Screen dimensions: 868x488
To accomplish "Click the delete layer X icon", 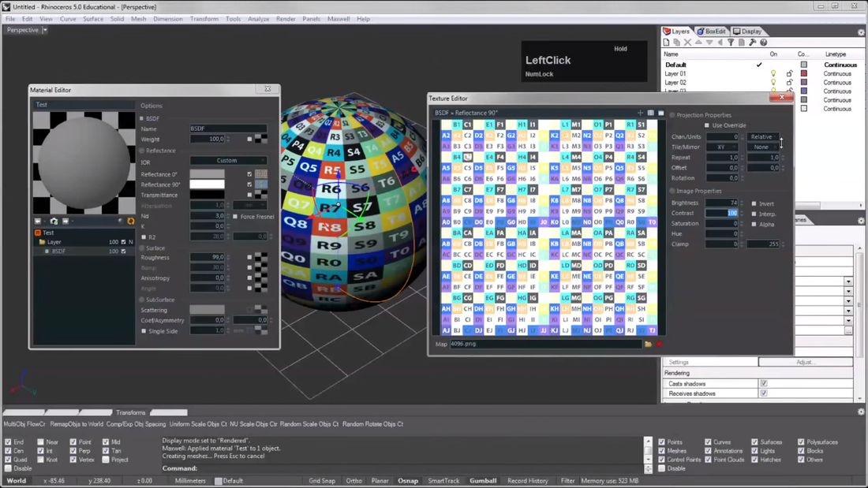I will [x=687, y=43].
